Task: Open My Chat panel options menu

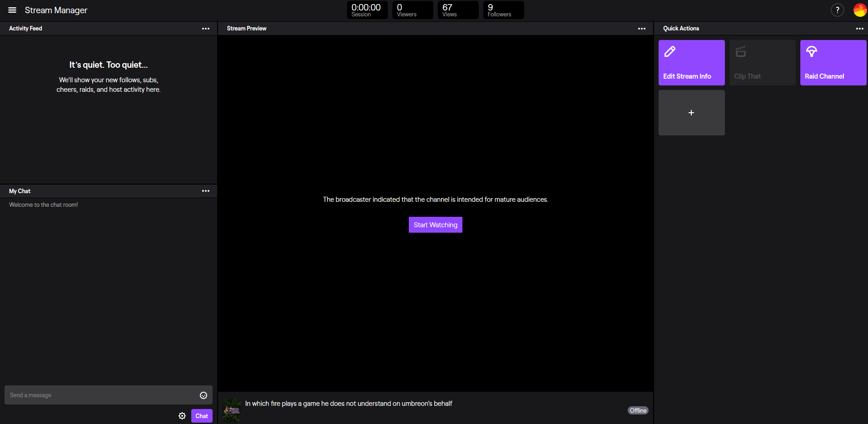Action: (206, 191)
